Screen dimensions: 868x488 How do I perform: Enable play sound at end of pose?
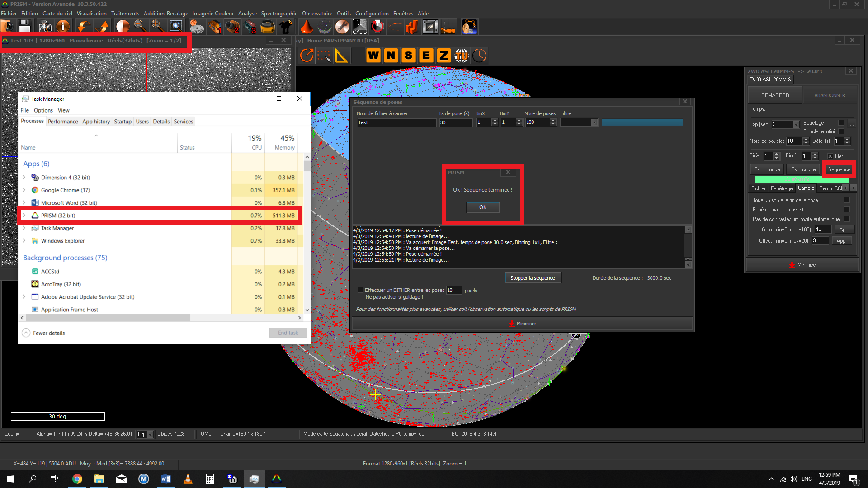(847, 200)
